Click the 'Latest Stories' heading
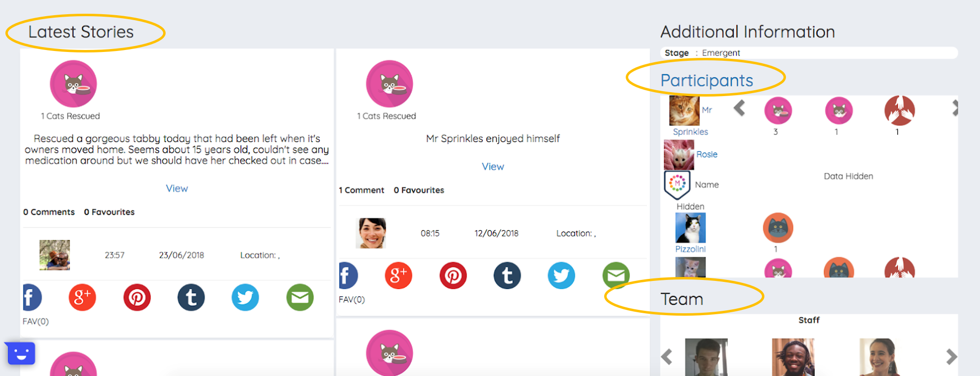The height and width of the screenshot is (376, 980). (x=81, y=32)
